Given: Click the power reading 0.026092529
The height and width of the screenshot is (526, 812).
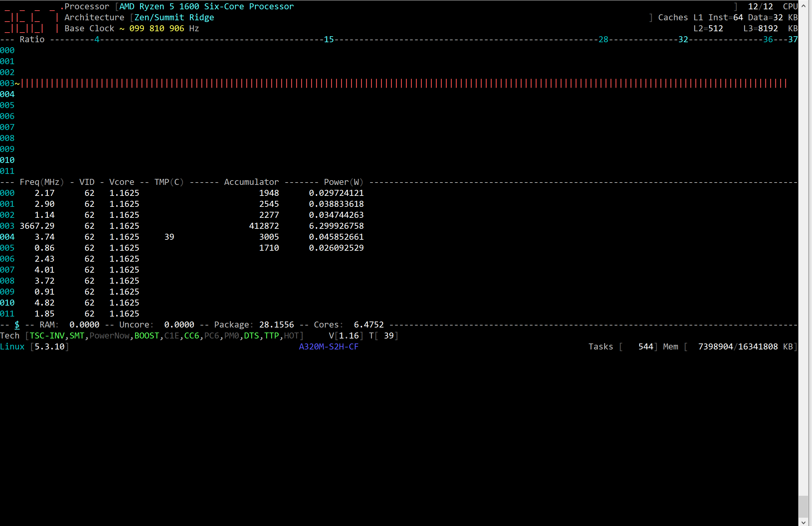Looking at the screenshot, I should click(x=336, y=248).
